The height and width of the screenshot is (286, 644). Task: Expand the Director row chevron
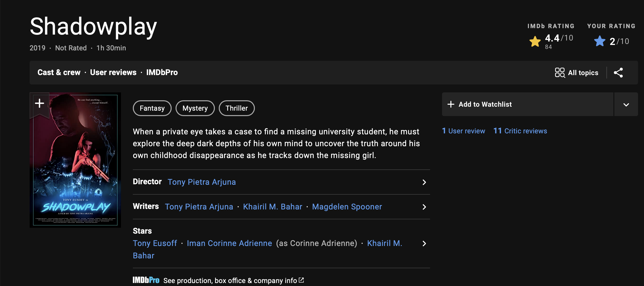pos(424,182)
